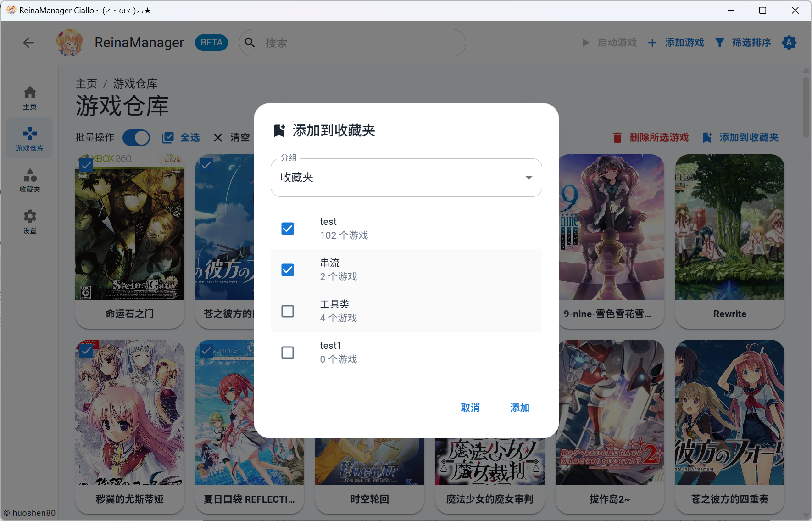This screenshot has height=521, width=812.
Task: Click the BETA badge
Action: (211, 43)
